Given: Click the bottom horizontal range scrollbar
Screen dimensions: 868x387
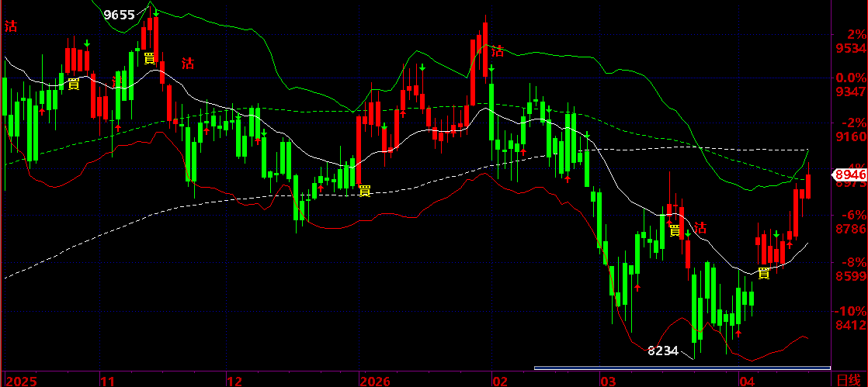Looking at the screenshot, I should pyautogui.click(x=682, y=368).
